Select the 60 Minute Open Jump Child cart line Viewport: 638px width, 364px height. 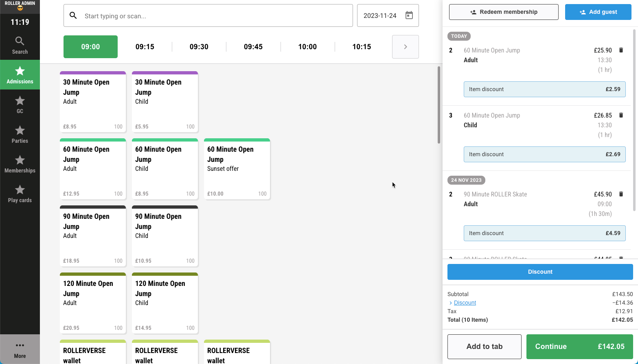pos(537,125)
